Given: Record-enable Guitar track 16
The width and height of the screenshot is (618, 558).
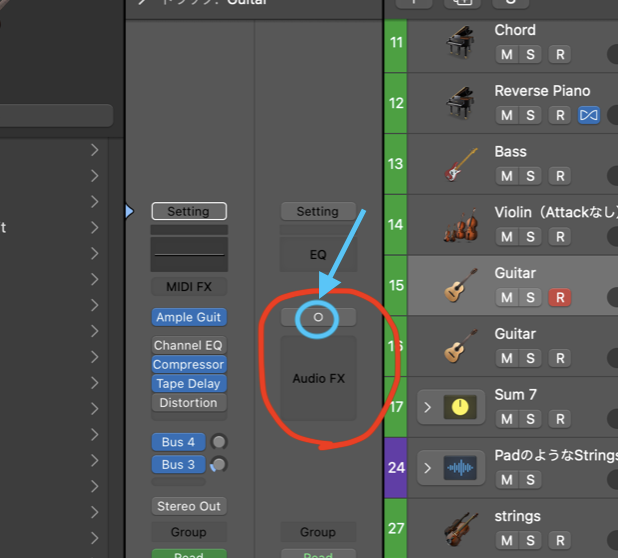Looking at the screenshot, I should (x=560, y=358).
